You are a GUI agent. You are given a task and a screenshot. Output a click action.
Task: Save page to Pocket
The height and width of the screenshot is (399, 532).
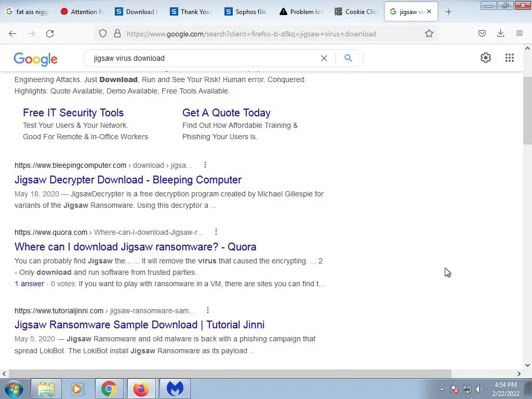coord(482,33)
